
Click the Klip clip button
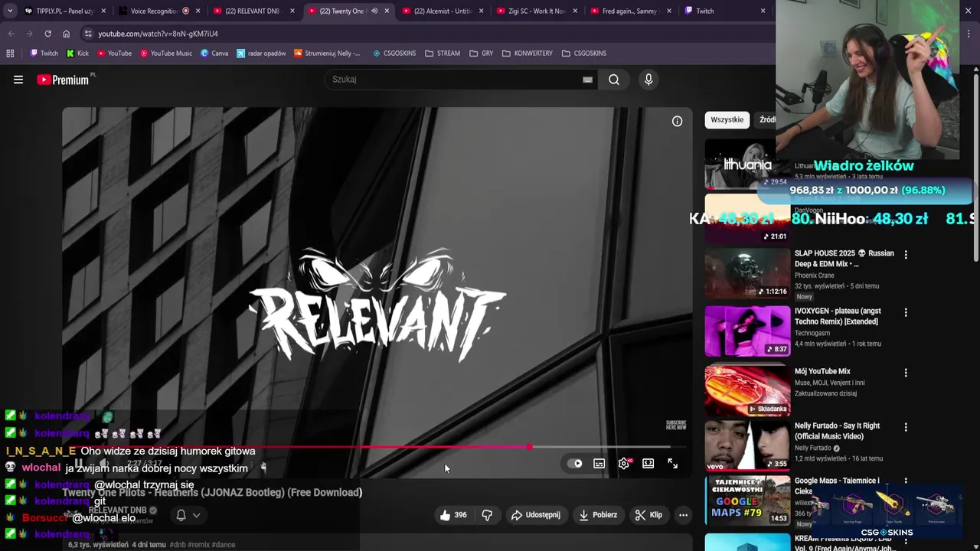coord(648,515)
